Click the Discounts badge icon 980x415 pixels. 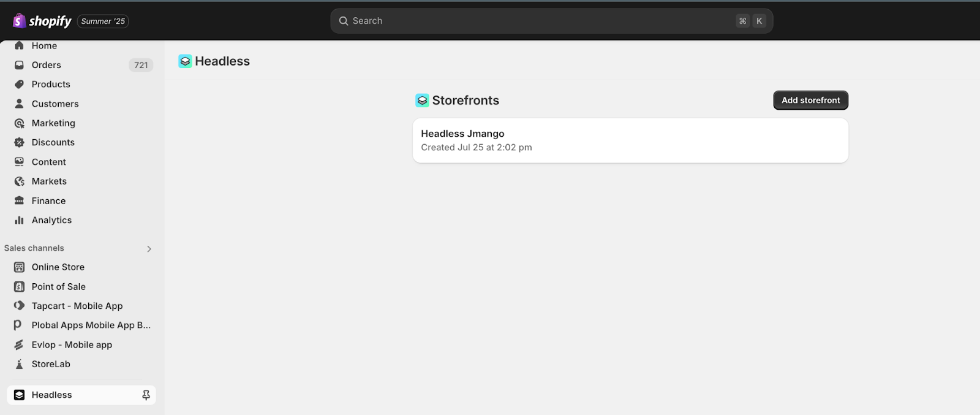click(x=20, y=142)
